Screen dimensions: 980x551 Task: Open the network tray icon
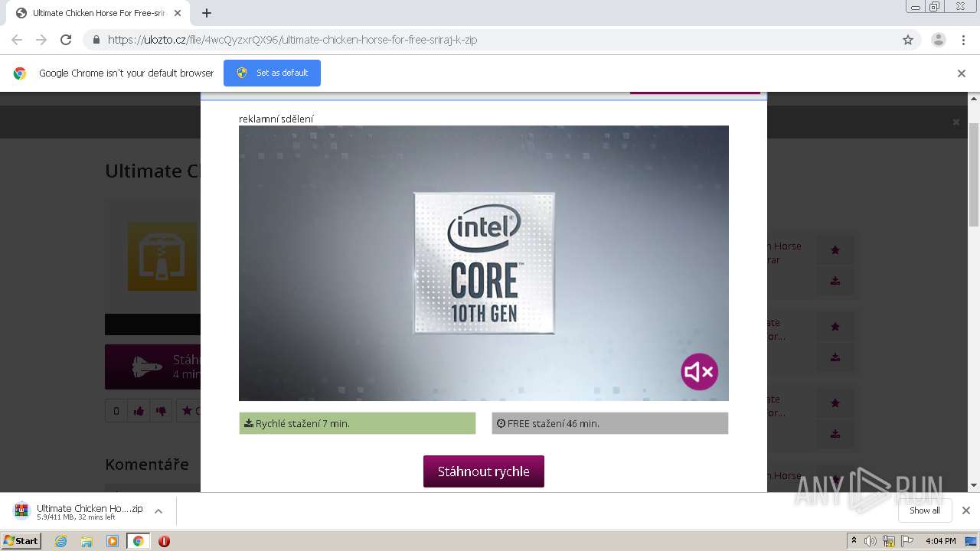pos(889,541)
